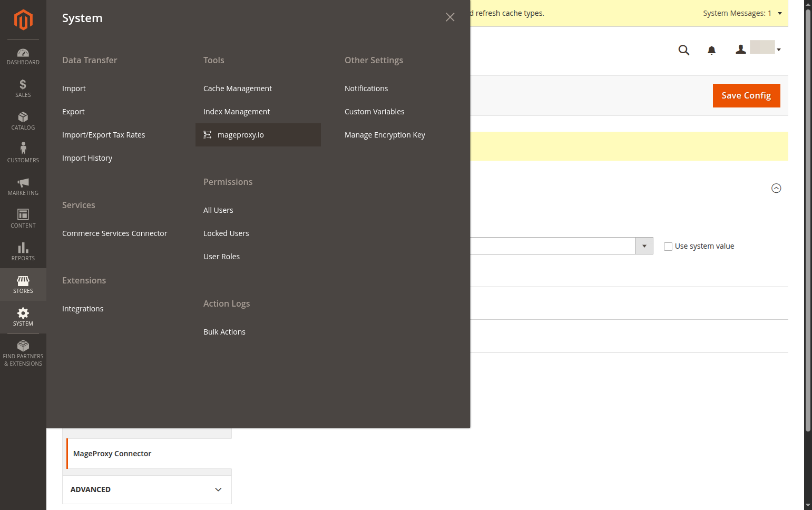This screenshot has height=510, width=812.
Task: Click the mageproxy.io menu icon
Action: pos(208,135)
